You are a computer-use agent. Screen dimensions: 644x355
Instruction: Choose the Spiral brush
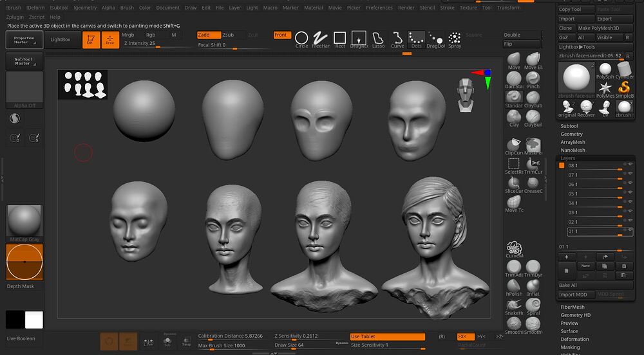pyautogui.click(x=533, y=307)
